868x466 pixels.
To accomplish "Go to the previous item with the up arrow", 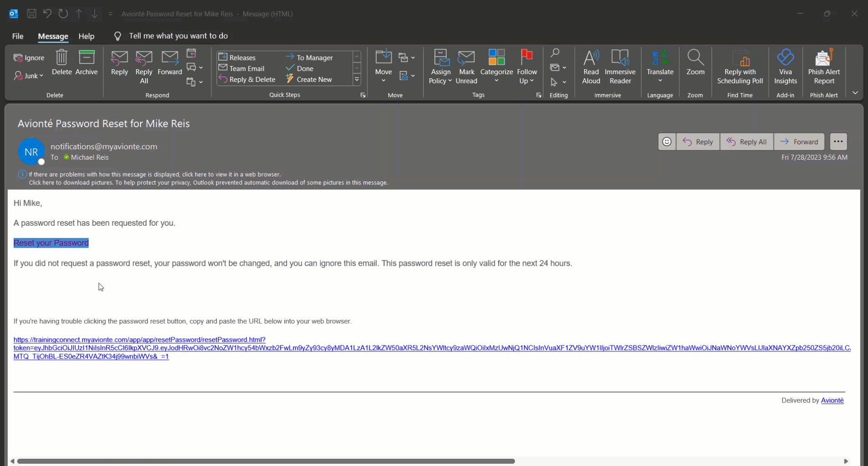I will click(79, 14).
